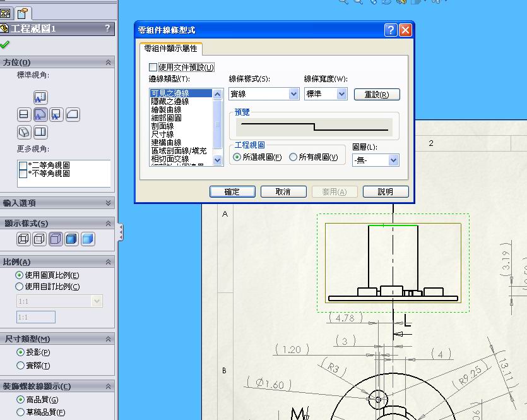Select the Right standard view orientation icon
The width and height of the screenshot is (527, 420).
[56, 115]
